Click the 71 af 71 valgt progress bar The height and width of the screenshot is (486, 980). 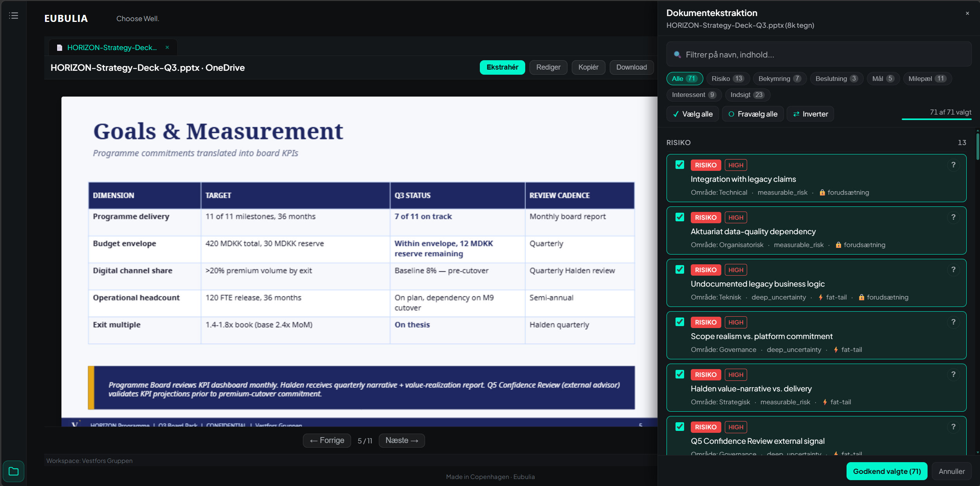(x=936, y=119)
